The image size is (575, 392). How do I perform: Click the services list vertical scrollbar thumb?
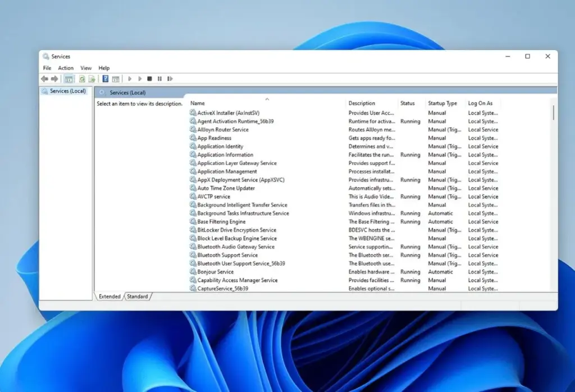553,112
